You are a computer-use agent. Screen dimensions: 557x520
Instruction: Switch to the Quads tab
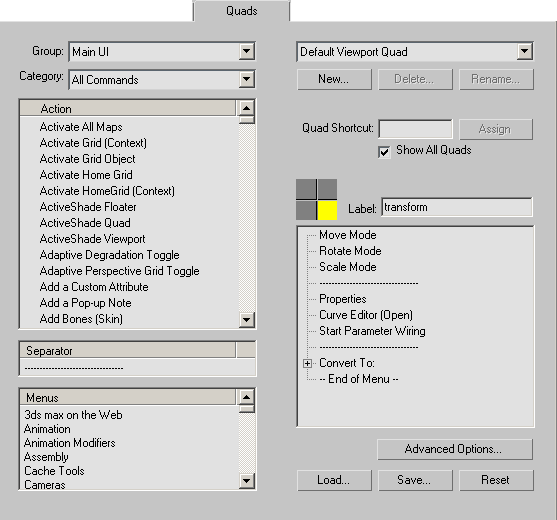coord(242,11)
